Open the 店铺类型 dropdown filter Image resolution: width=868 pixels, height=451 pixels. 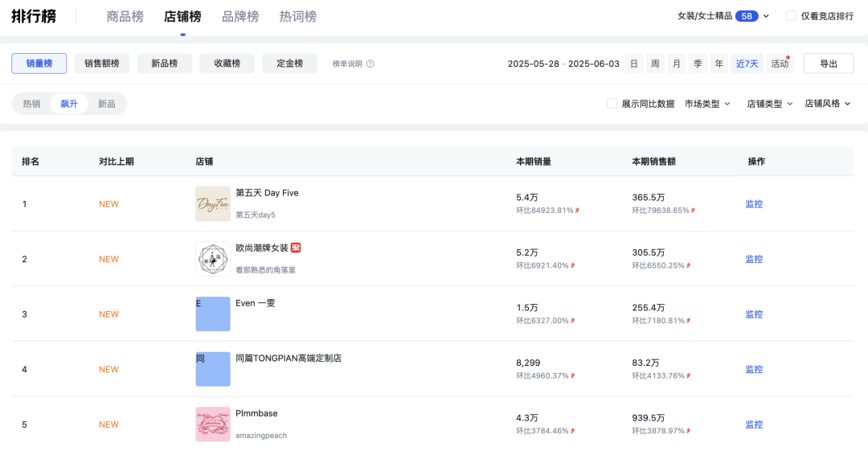(770, 104)
